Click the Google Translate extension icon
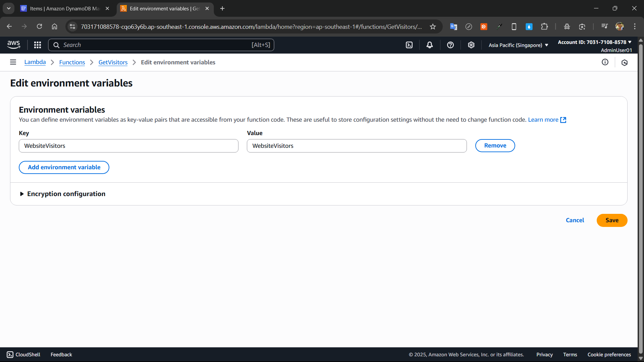Viewport: 644px width, 362px height. point(453,26)
